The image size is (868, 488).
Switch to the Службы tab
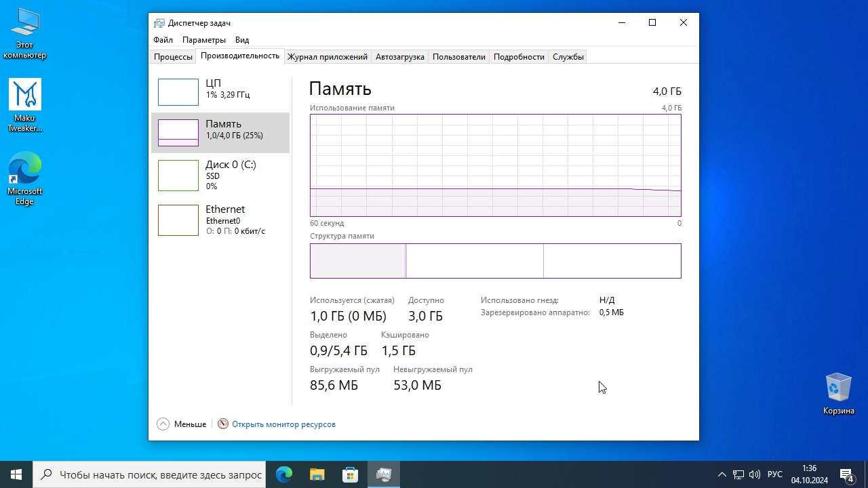tap(568, 57)
